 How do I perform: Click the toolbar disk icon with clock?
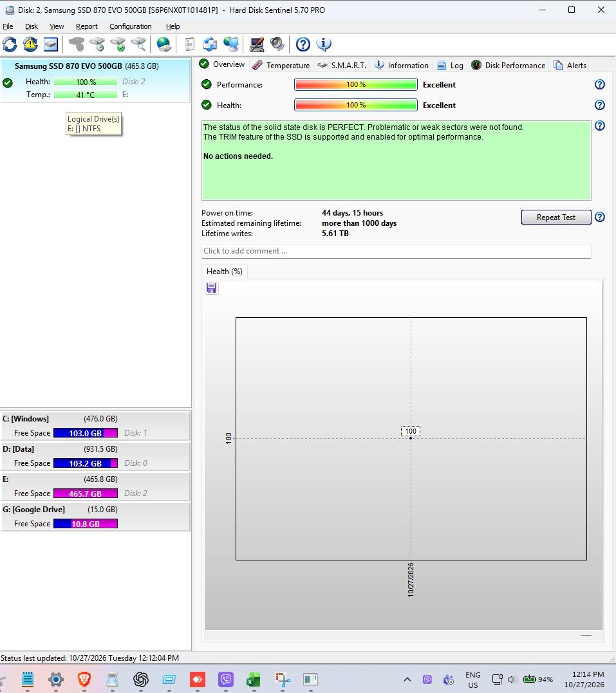97,44
